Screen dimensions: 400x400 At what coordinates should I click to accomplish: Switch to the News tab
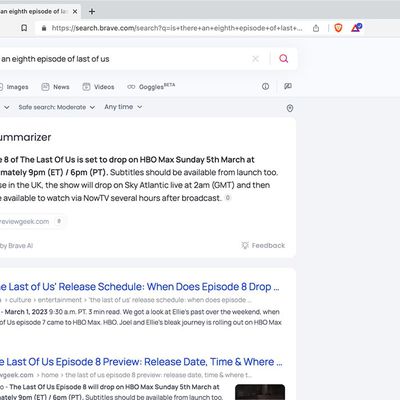[55, 87]
